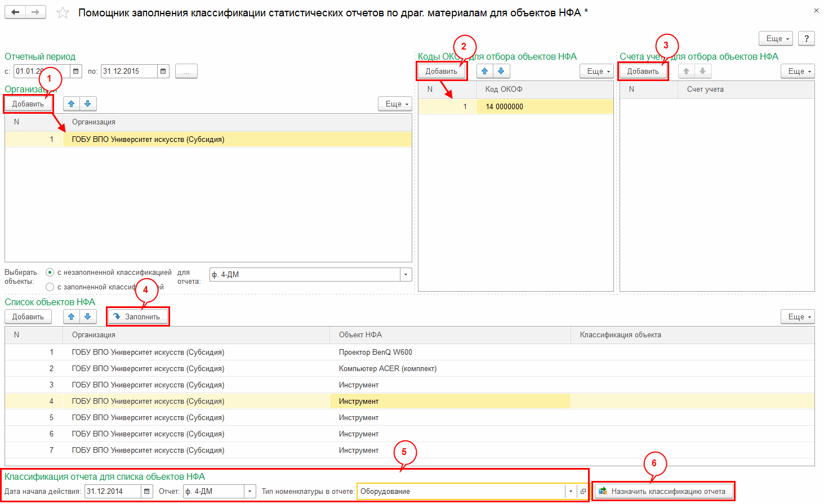
Task: Open help with the question mark button
Action: 807,38
